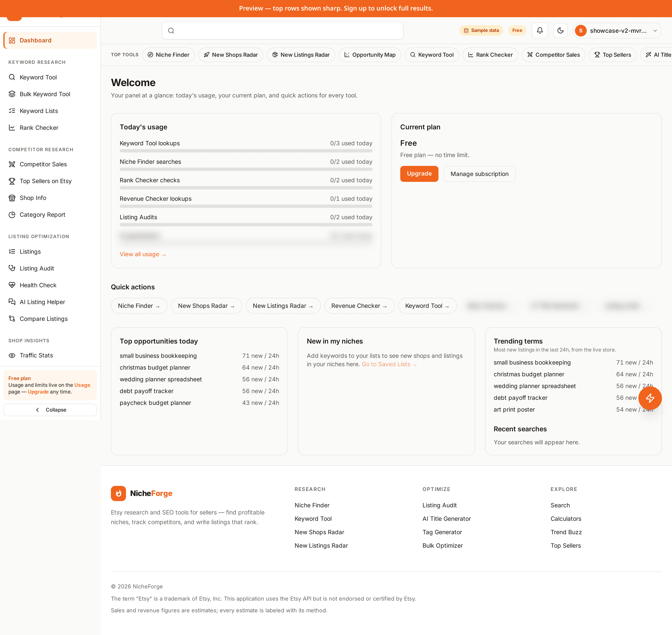Image resolution: width=672 pixels, height=635 pixels.
Task: Click the Bulk Keyword Tool layers icon
Action: tap(12, 94)
